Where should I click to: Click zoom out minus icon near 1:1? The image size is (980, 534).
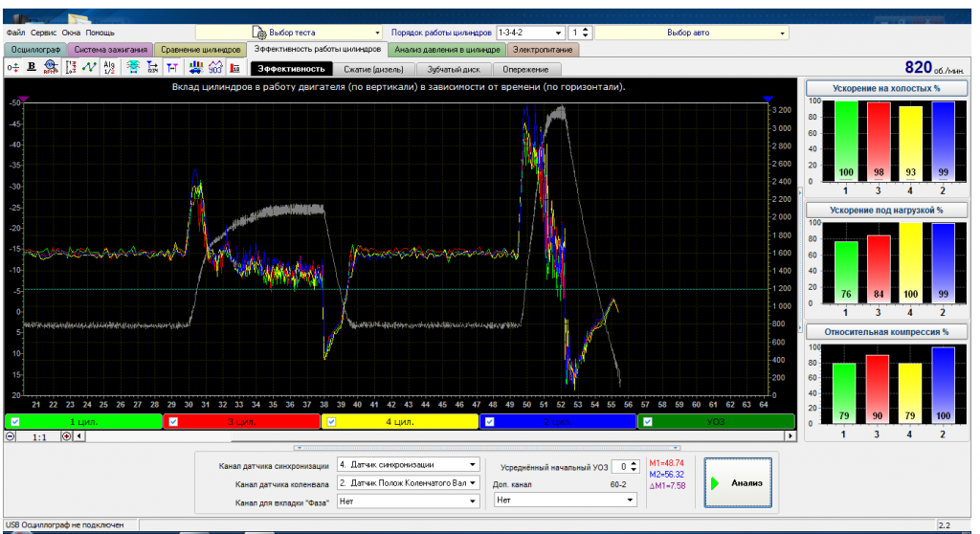pos(11,436)
